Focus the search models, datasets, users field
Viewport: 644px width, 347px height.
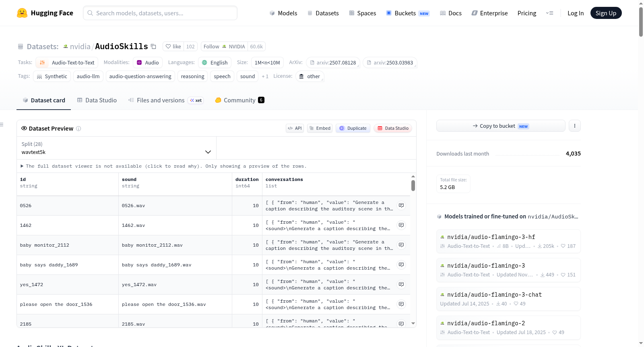(x=160, y=13)
